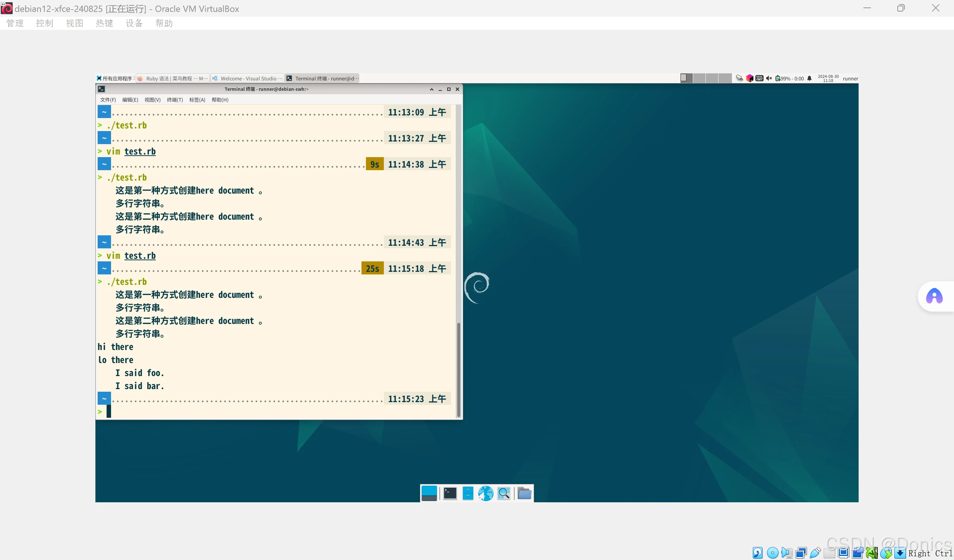Click the underlined test.rb after the last vim command

140,255
